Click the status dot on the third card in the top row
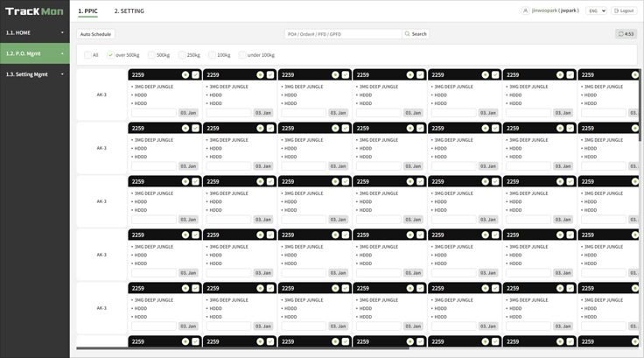Screen dimensions: 644x358 pyautogui.click(x=335, y=75)
